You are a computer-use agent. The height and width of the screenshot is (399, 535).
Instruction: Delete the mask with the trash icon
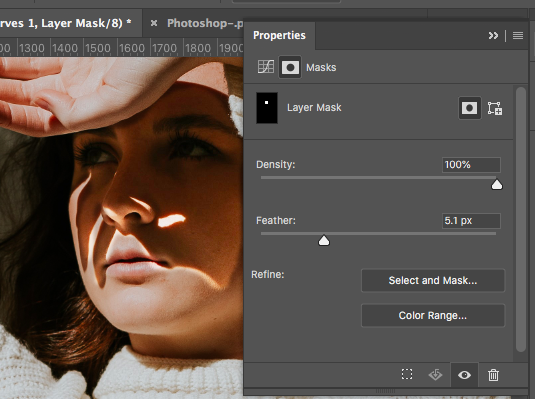[x=493, y=375]
